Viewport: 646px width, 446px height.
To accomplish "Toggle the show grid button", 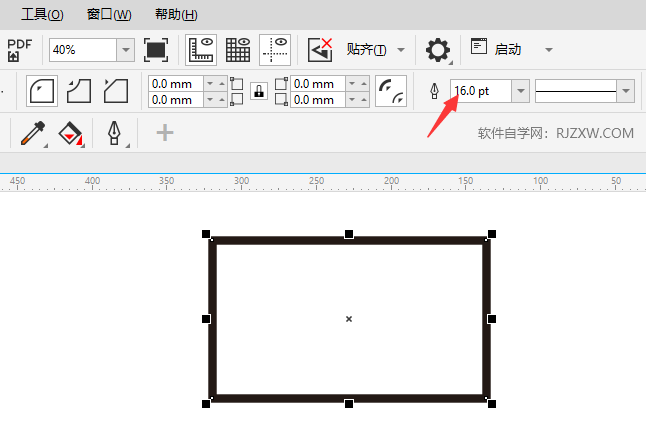I will (x=238, y=50).
